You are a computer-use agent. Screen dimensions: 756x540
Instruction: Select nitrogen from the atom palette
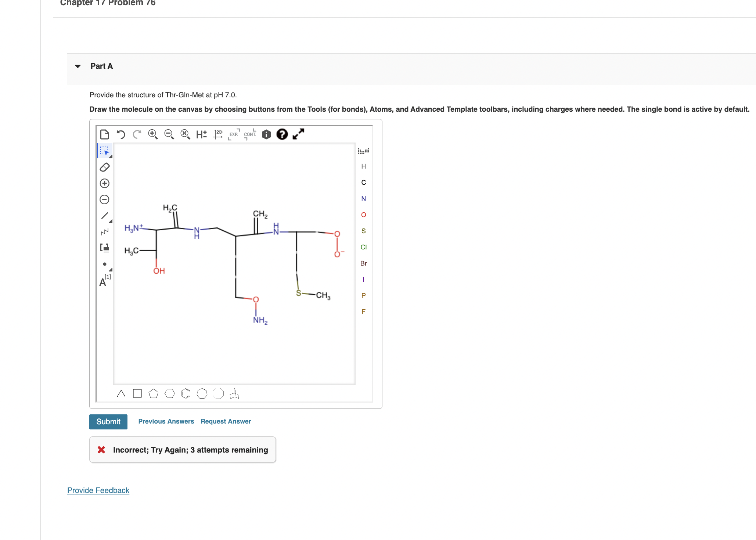point(363,198)
